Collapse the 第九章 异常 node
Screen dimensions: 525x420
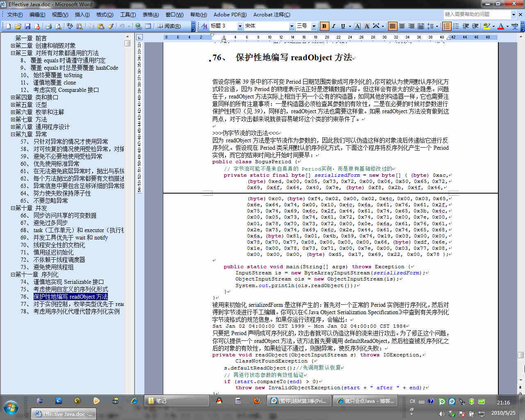[x=13, y=134]
